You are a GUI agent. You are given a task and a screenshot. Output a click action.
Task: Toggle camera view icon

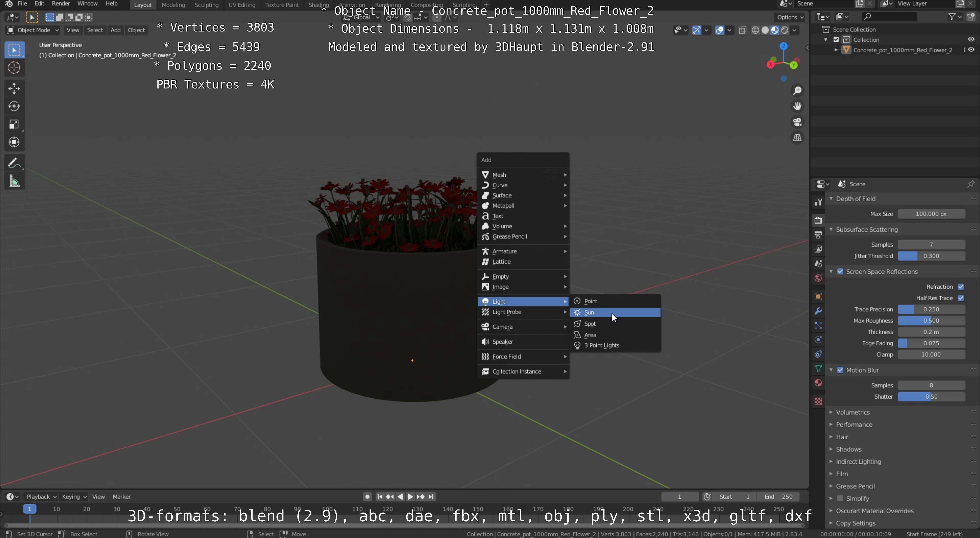tap(797, 122)
